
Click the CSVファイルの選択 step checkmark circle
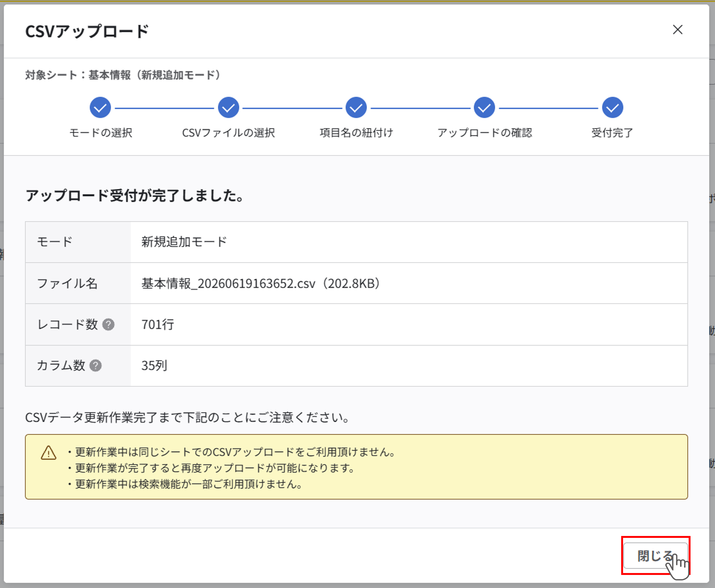click(x=229, y=108)
